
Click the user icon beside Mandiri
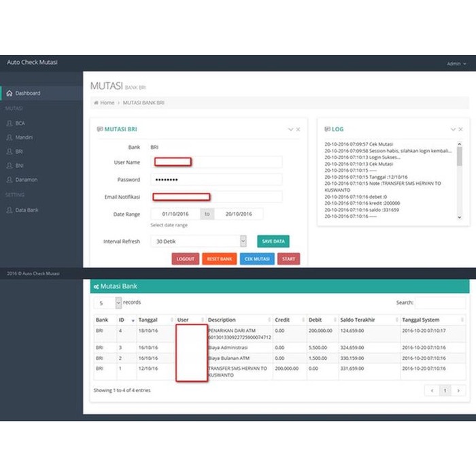10,137
